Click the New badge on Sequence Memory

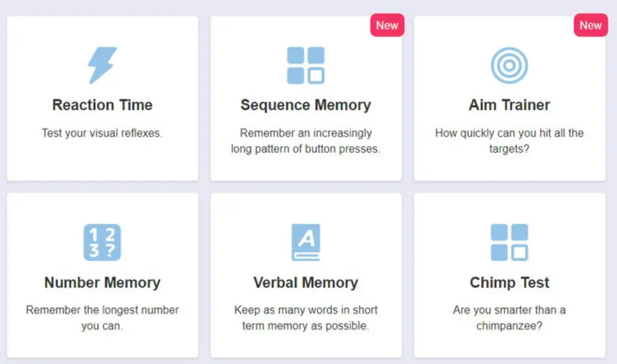click(387, 25)
